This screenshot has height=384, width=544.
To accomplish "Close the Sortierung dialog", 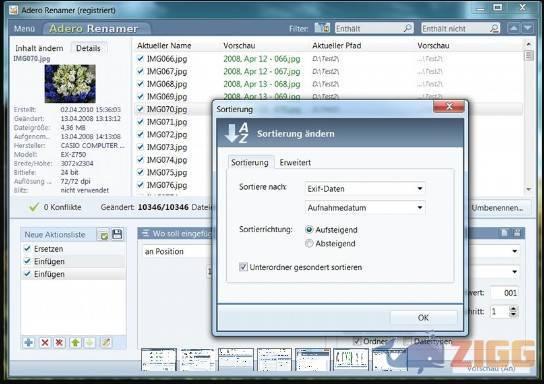I will (x=449, y=106).
